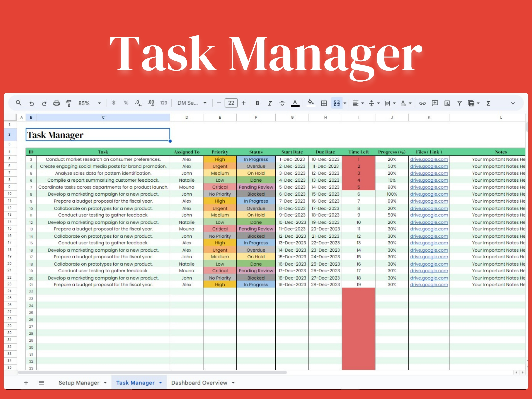532x399 pixels.
Task: Switch to the Dashboard Overview sheet tab
Action: 199,383
